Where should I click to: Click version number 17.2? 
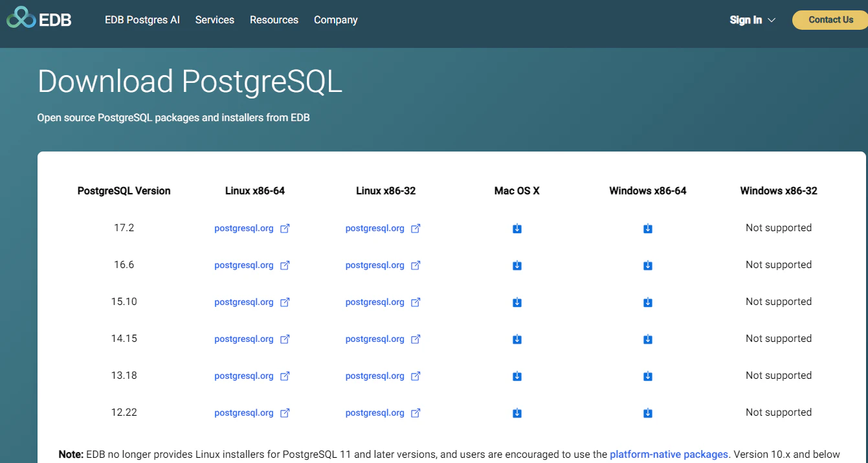click(x=124, y=228)
